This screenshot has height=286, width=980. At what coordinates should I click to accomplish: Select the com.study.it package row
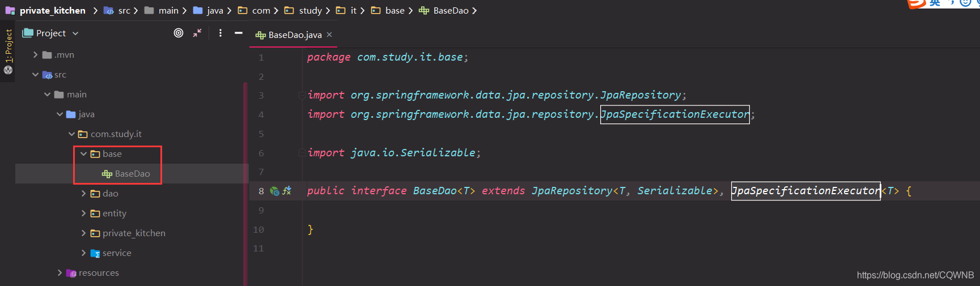tap(131, 134)
